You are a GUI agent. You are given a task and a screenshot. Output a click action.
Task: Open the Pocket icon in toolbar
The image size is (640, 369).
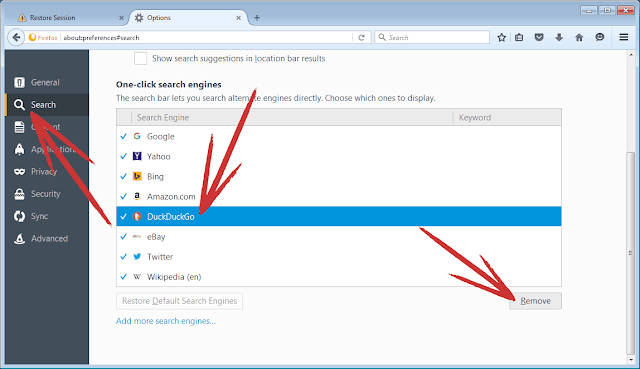coord(539,38)
